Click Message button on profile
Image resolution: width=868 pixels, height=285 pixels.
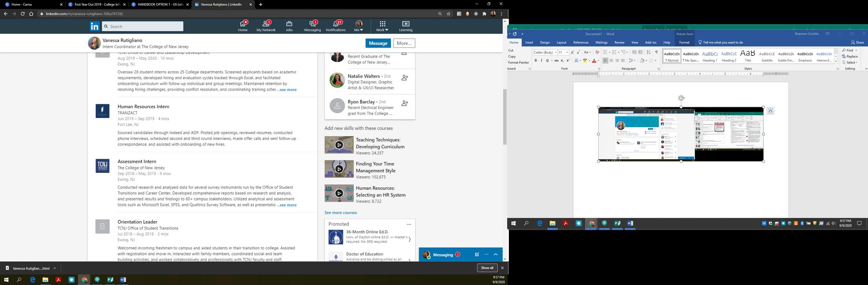378,43
